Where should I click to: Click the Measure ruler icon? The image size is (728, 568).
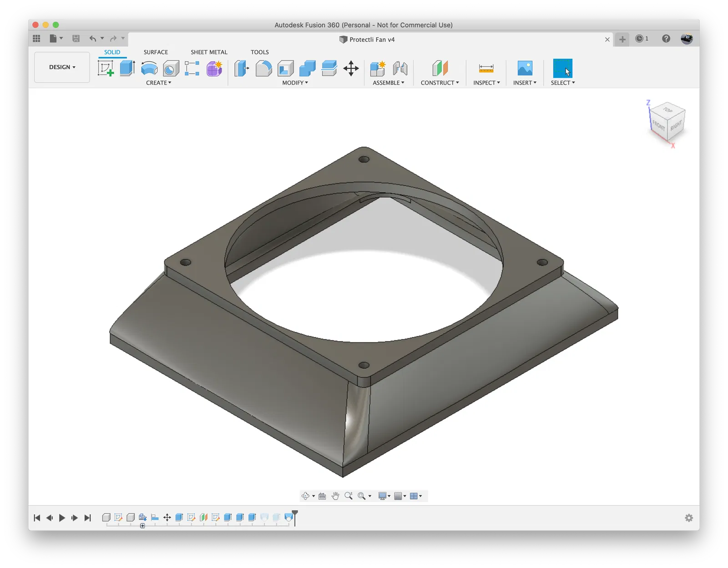[x=486, y=68]
